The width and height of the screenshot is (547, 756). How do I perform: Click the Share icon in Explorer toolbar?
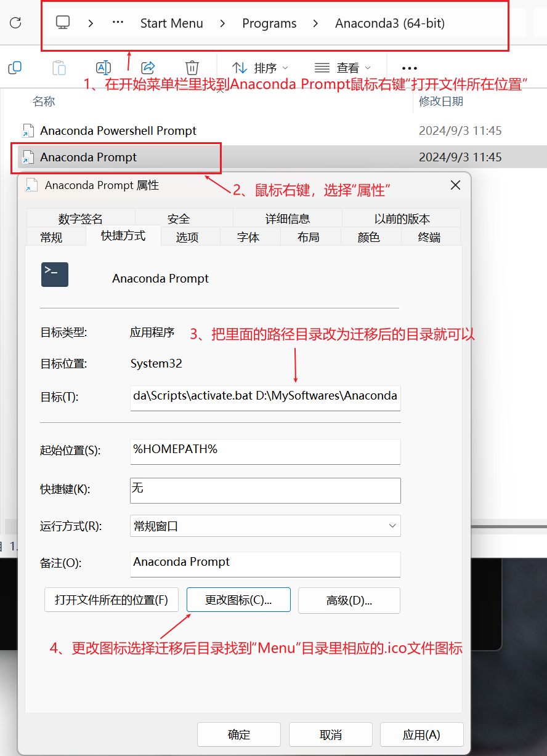[148, 68]
